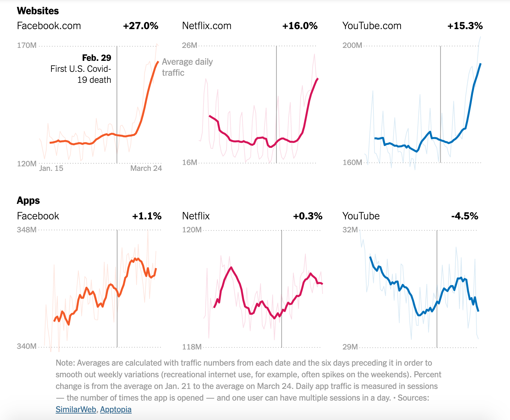Click the Facebook.com website chart title
Image resolution: width=510 pixels, height=420 pixels.
[49, 26]
